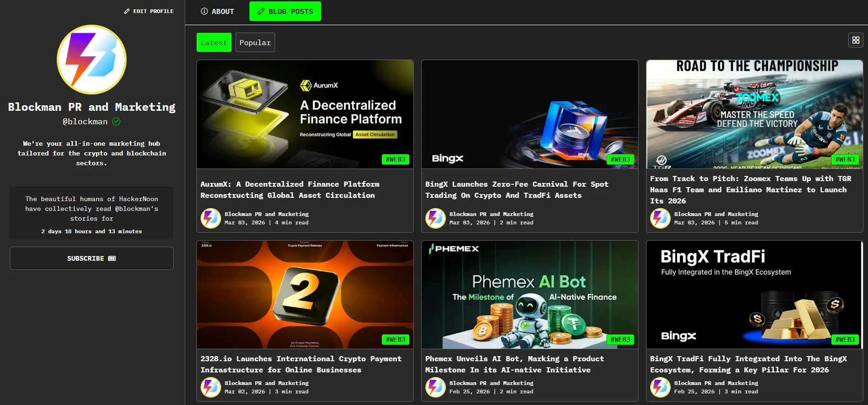This screenshot has height=405, width=868.
Task: Click author avatar under Phemex AI Bot article
Action: click(436, 387)
